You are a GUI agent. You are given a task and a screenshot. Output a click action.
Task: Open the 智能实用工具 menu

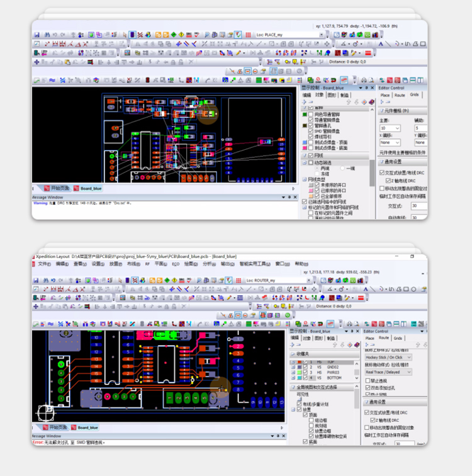point(255,264)
